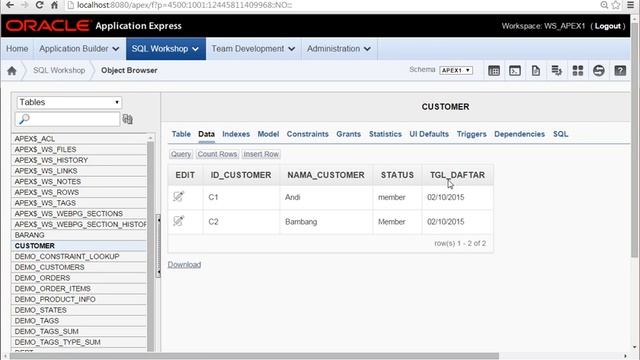Open SQL Commands toolbar icon
This screenshot has width=640, height=360.
pos(515,71)
